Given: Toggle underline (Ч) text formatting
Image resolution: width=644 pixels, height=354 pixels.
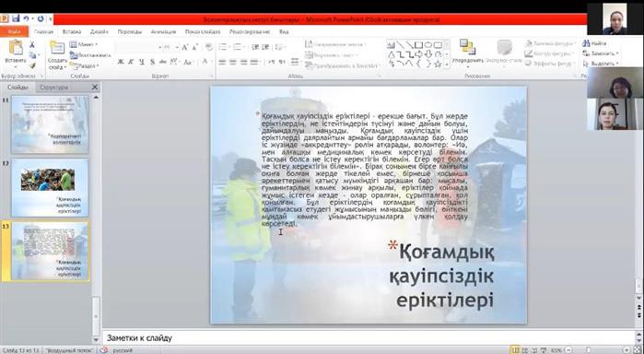Looking at the screenshot, I should coord(142,62).
